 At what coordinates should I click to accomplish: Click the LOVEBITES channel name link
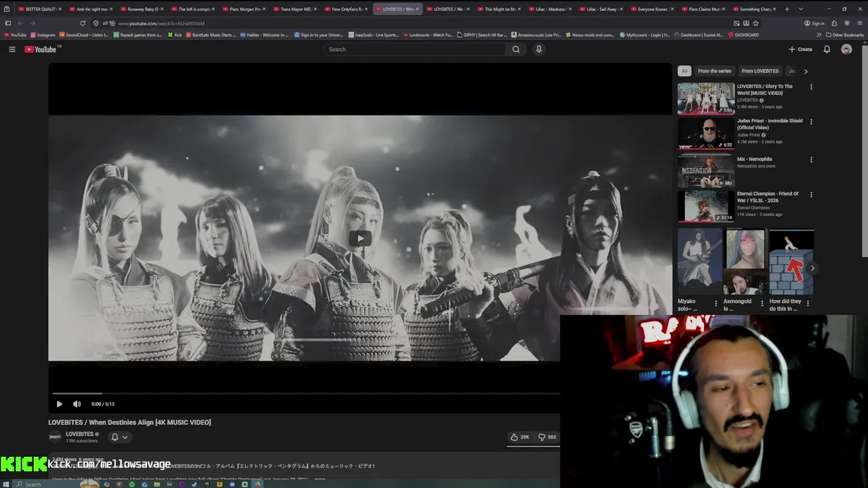click(x=79, y=434)
